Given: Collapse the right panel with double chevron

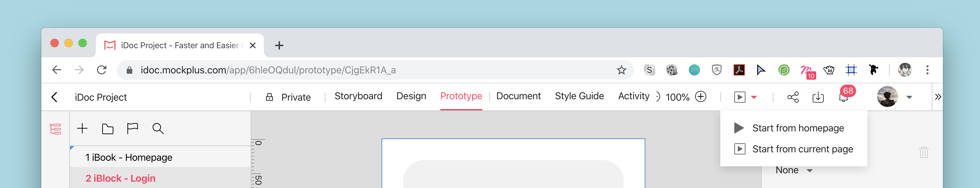Looking at the screenshot, I should (x=938, y=97).
